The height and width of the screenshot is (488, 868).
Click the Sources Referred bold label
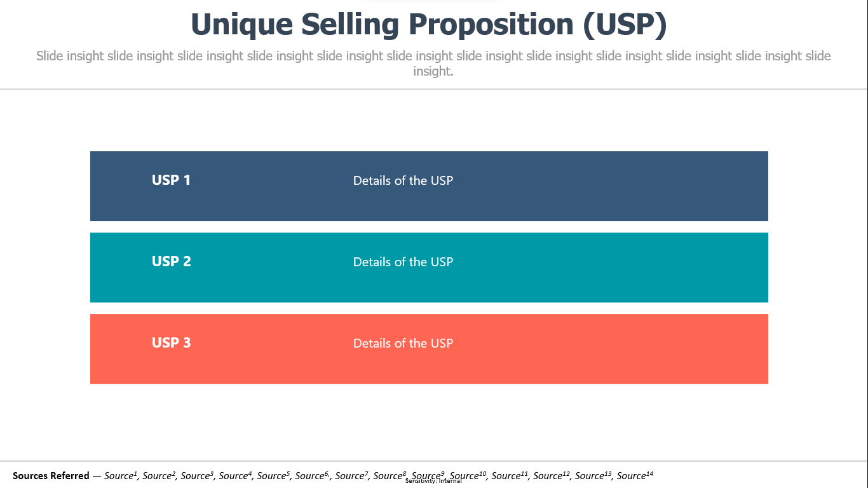pyautogui.click(x=51, y=476)
